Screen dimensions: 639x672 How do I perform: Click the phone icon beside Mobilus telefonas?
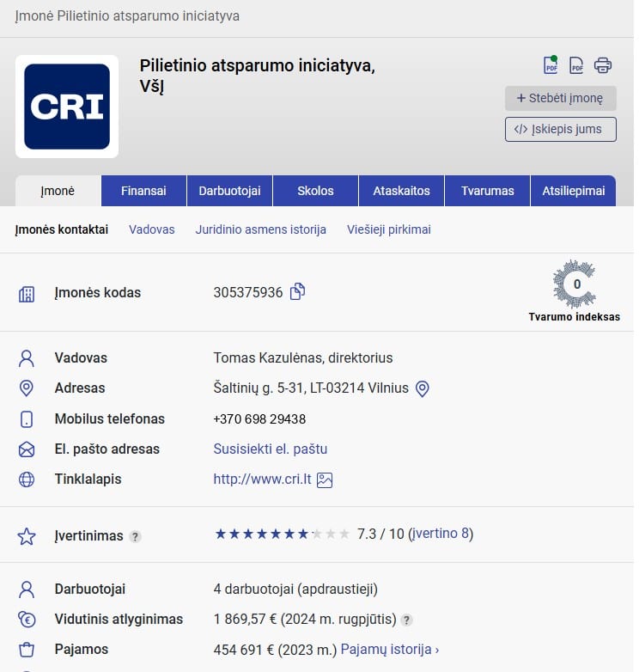pos(27,419)
